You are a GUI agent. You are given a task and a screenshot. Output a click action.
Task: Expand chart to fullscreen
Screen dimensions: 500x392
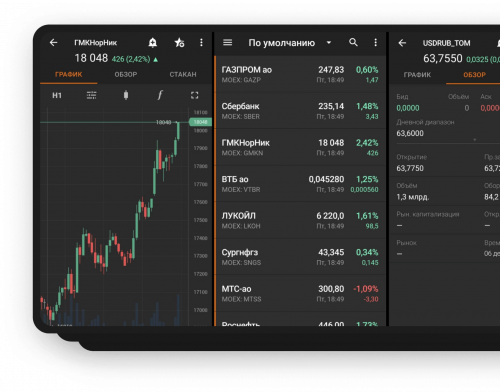[195, 96]
